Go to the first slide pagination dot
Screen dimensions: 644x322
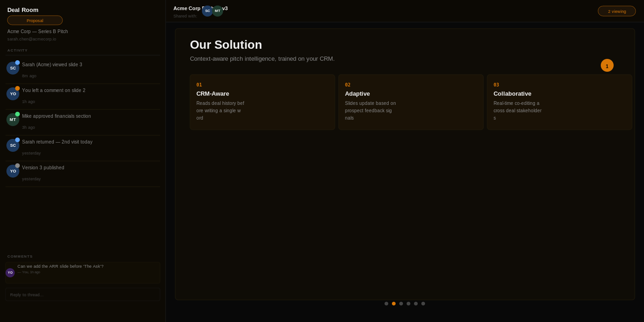386,304
